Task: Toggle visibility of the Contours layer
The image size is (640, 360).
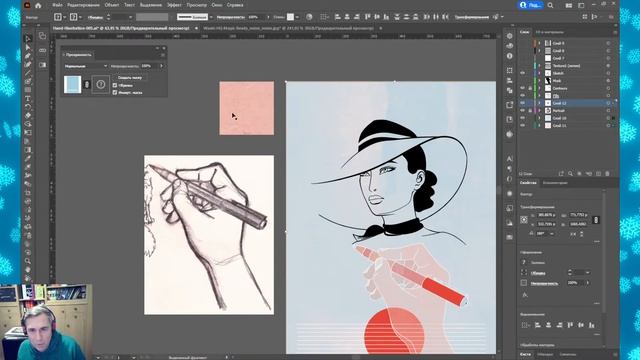Action: point(522,88)
